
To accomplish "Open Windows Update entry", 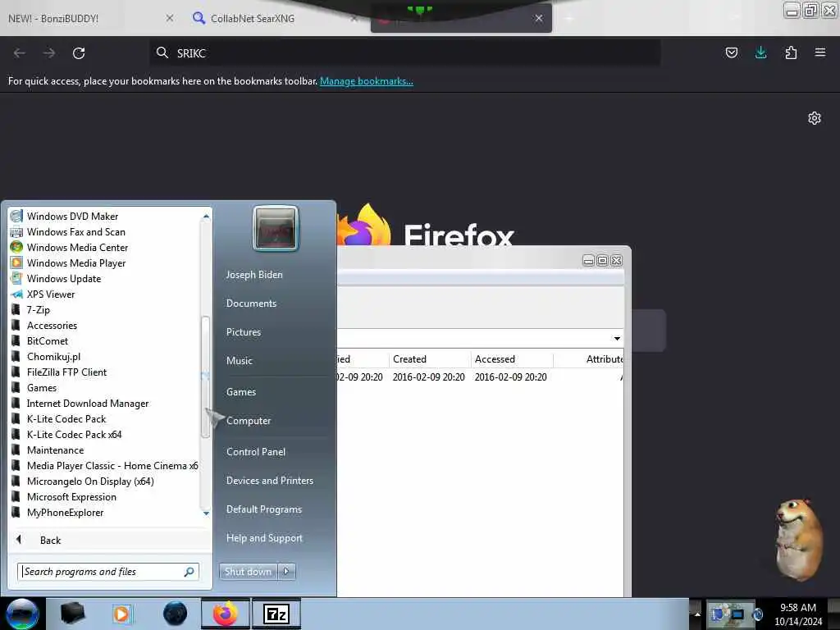I will [64, 279].
